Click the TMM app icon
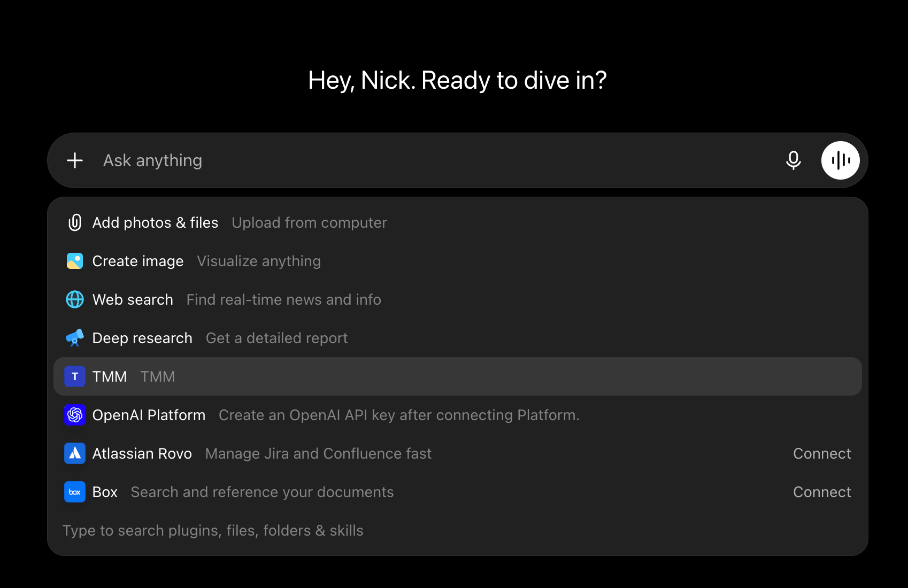Viewport: 908px width, 588px height. (75, 376)
